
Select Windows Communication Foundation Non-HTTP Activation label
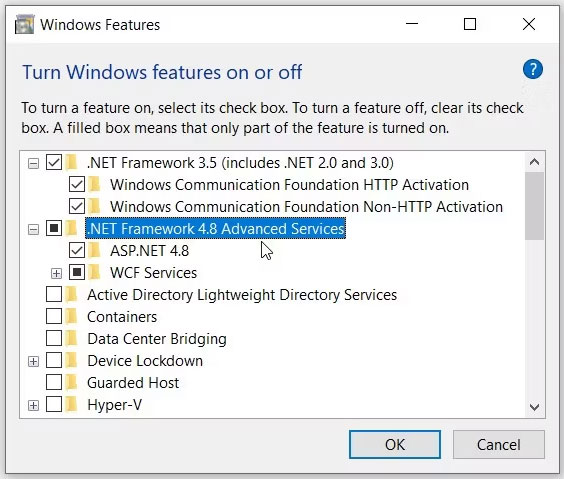pos(306,207)
